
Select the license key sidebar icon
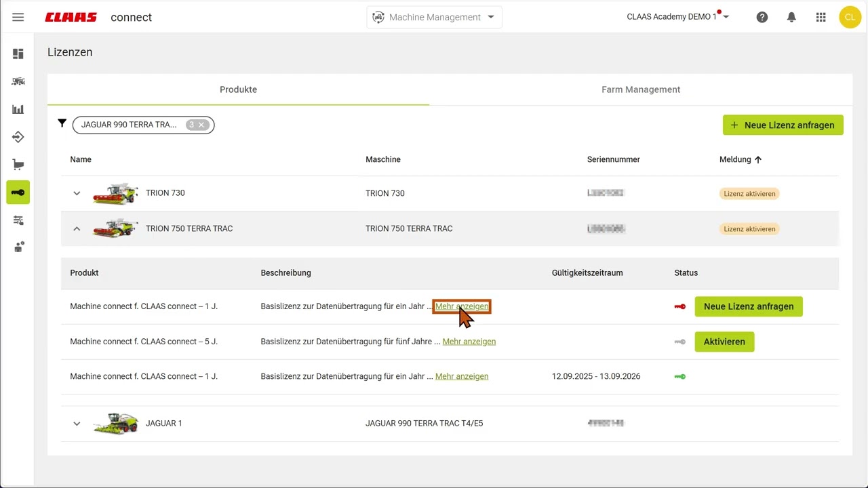pos(18,192)
